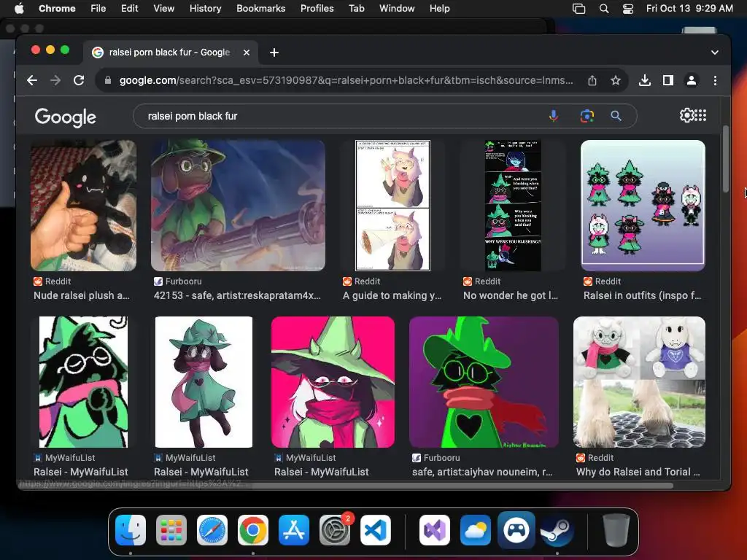The width and height of the screenshot is (747, 560).
Task: Open the History menu
Action: click(x=205, y=8)
